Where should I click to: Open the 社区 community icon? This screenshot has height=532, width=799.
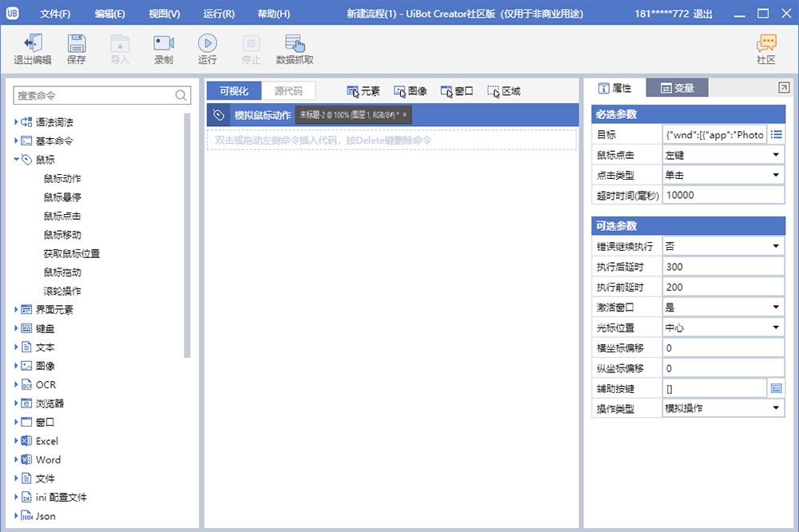pos(766,50)
